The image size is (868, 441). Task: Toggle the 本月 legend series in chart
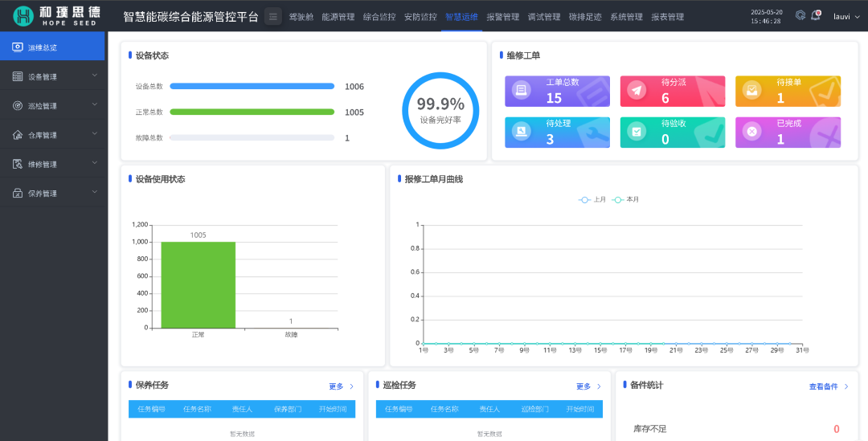coord(625,199)
